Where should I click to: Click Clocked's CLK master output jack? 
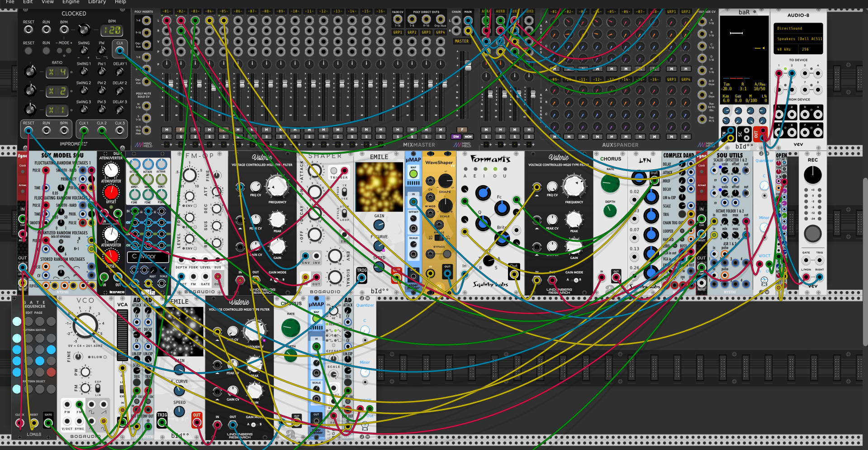(119, 51)
